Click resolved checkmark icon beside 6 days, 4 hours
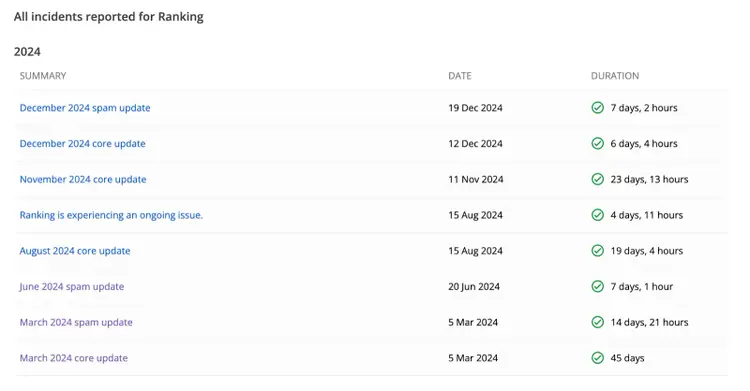The height and width of the screenshot is (391, 750). [597, 144]
